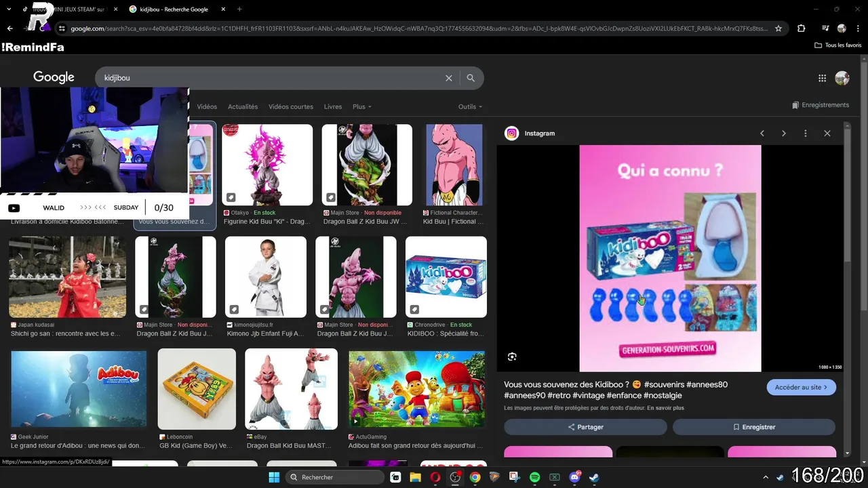Open the large Kidiboo 'Qui a connu ?' preview image
Viewport: 868px width, 488px height.
pos(670,258)
